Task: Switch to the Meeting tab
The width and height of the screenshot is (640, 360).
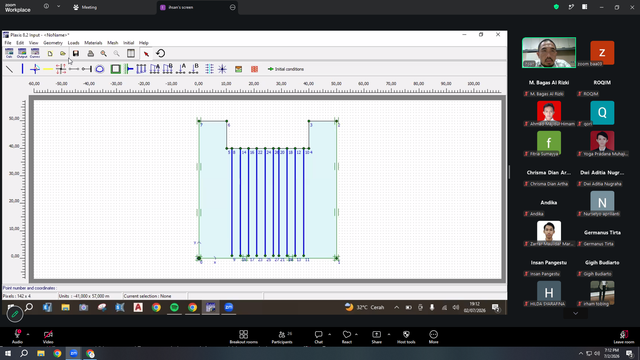Action: click(x=85, y=7)
